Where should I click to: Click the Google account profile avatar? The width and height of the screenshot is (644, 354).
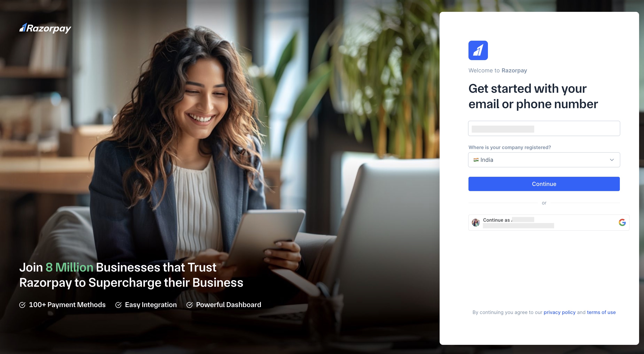pyautogui.click(x=475, y=222)
